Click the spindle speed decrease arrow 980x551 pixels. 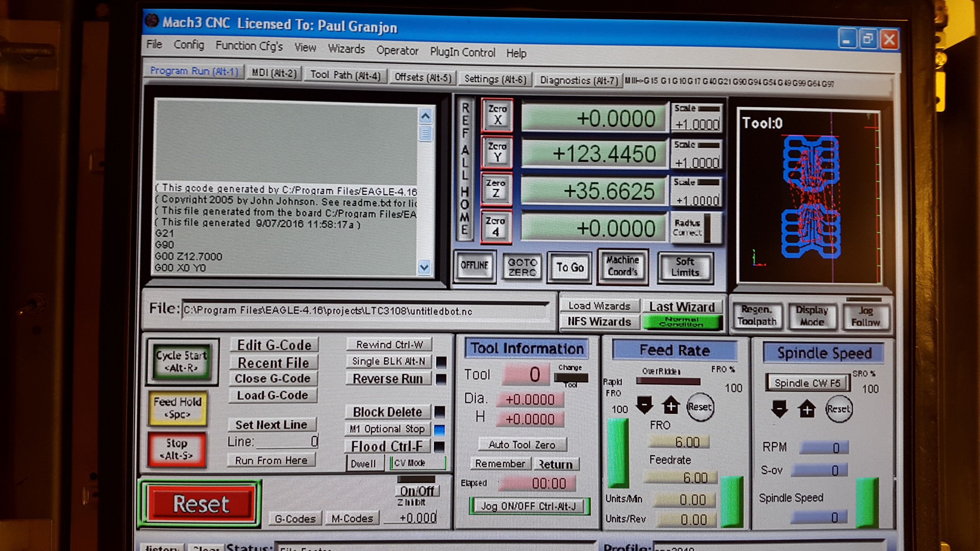click(x=779, y=409)
